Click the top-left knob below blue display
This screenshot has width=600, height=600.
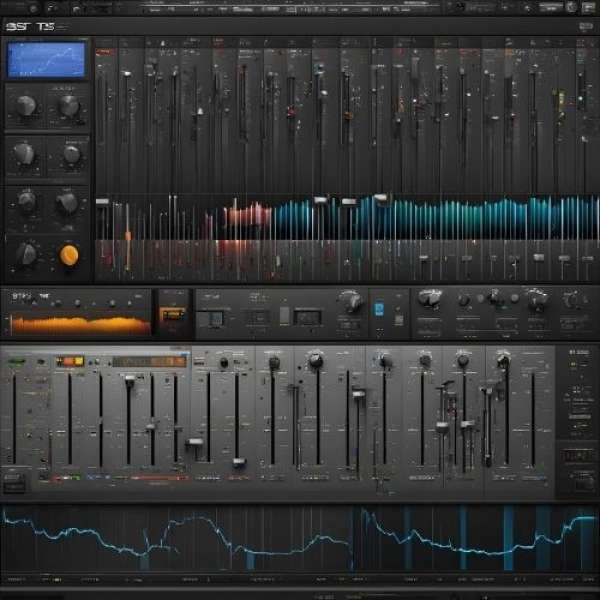pos(26,105)
